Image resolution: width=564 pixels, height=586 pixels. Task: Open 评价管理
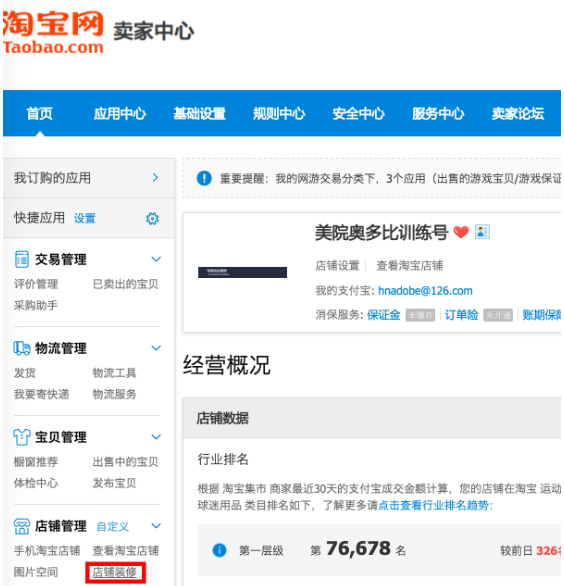[x=36, y=284]
